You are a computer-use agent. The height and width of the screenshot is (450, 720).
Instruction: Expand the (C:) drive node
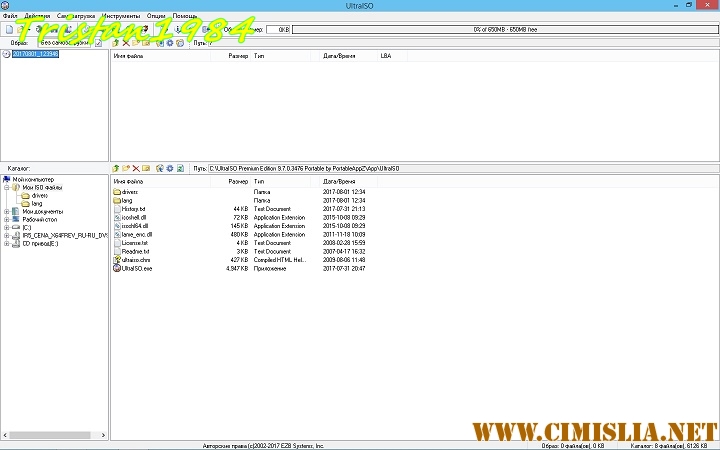7,228
